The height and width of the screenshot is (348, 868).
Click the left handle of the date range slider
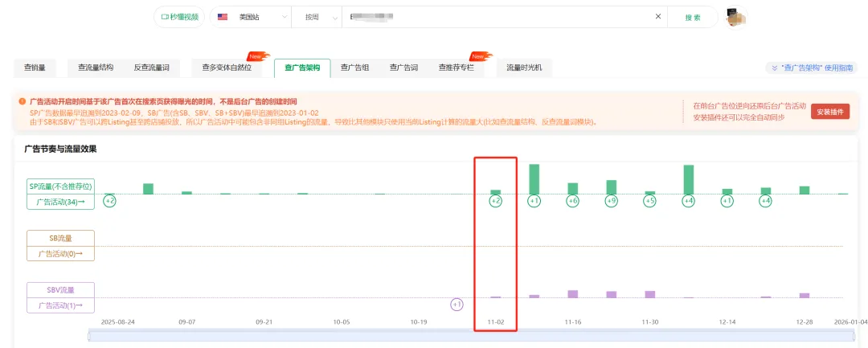89,335
